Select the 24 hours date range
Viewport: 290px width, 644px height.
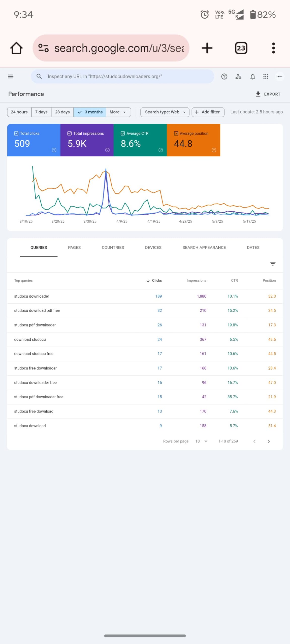(19, 112)
